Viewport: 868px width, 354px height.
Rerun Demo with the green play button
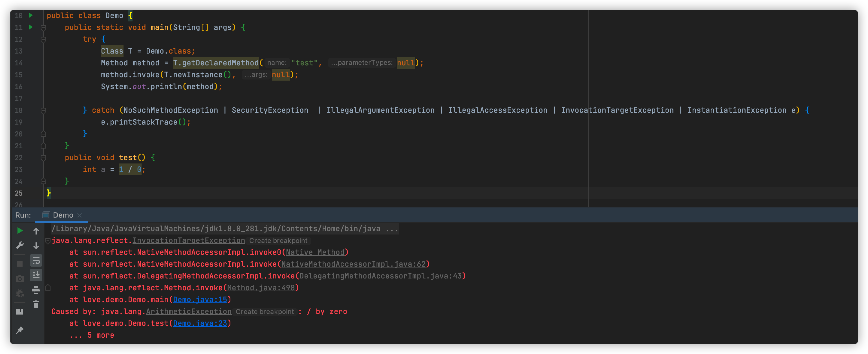20,231
